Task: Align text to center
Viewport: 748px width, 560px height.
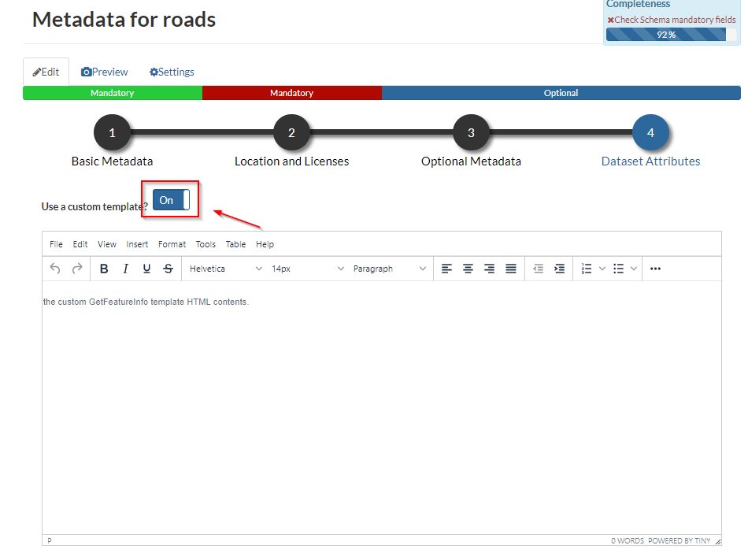Action: [x=468, y=269]
